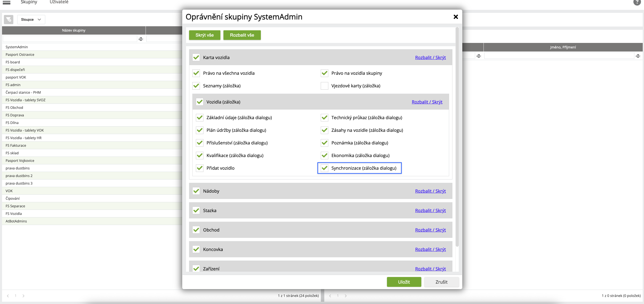The width and height of the screenshot is (644, 304).
Task: Click the hamburger menu icon
Action: (6, 3)
